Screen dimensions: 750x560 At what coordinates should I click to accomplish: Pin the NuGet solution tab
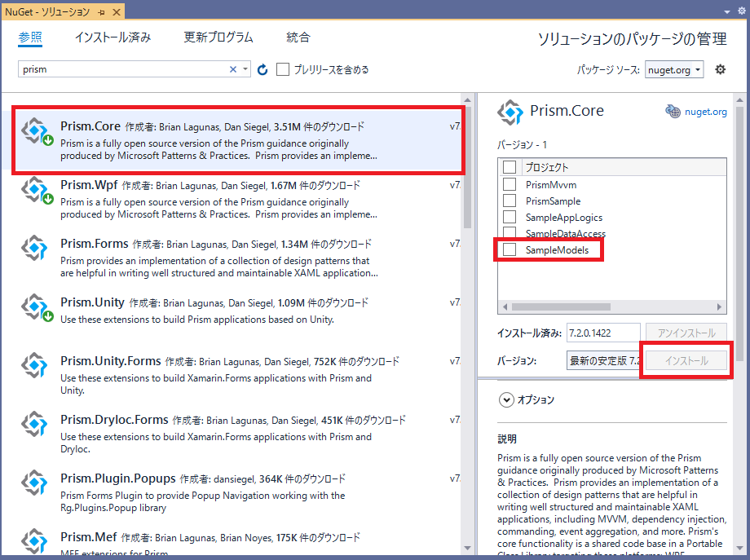pos(101,12)
